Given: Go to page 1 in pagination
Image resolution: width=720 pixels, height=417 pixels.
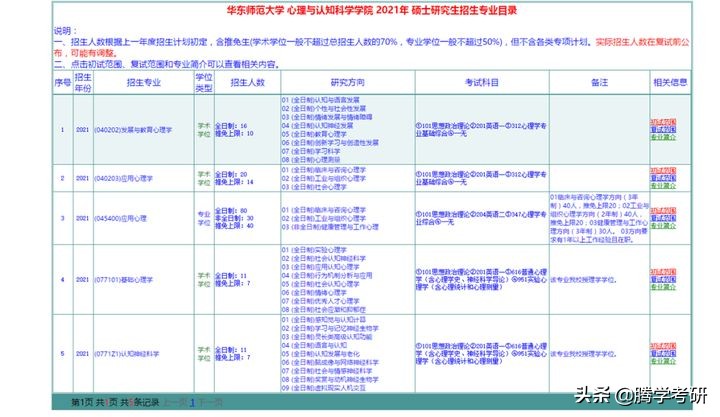Looking at the screenshot, I should (x=192, y=403).
